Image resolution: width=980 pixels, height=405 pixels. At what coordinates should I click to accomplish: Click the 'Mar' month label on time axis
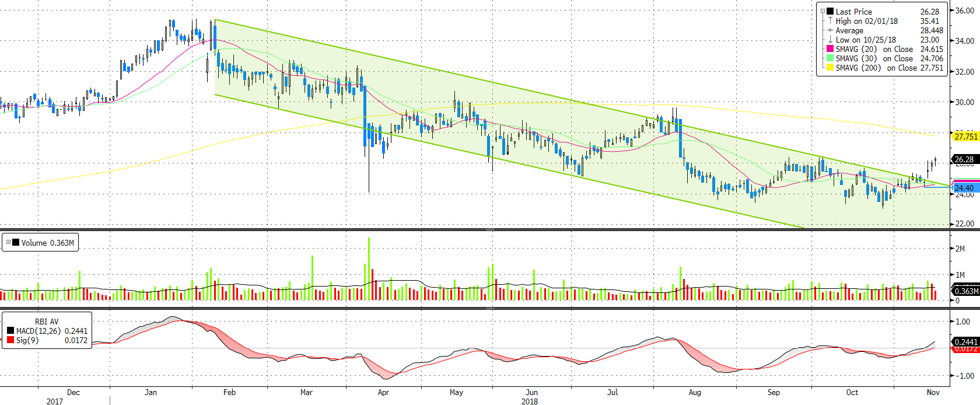306,392
